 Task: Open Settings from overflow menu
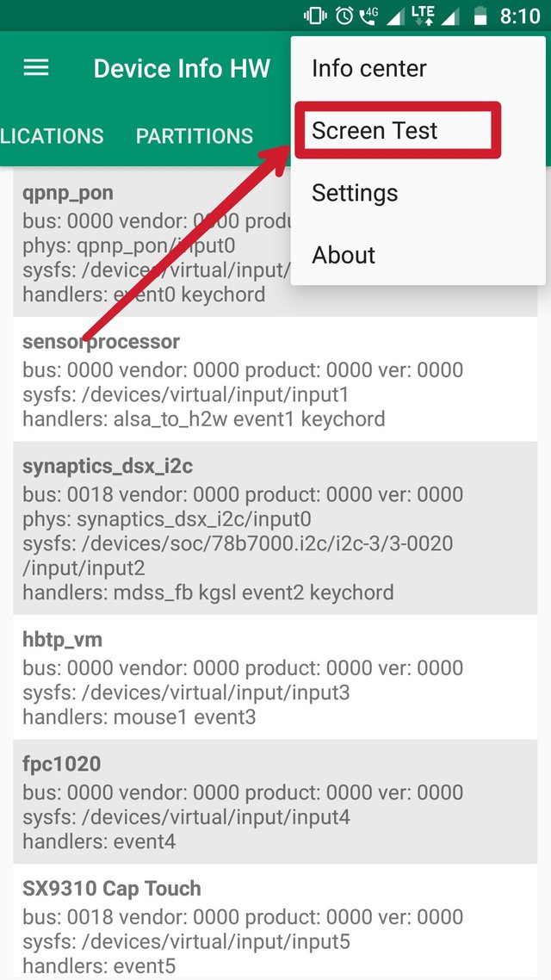(x=355, y=193)
